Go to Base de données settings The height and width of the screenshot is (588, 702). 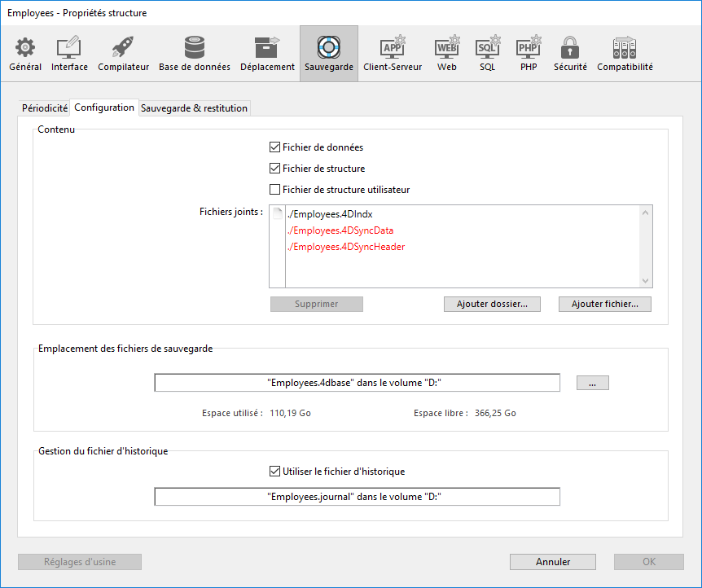194,54
